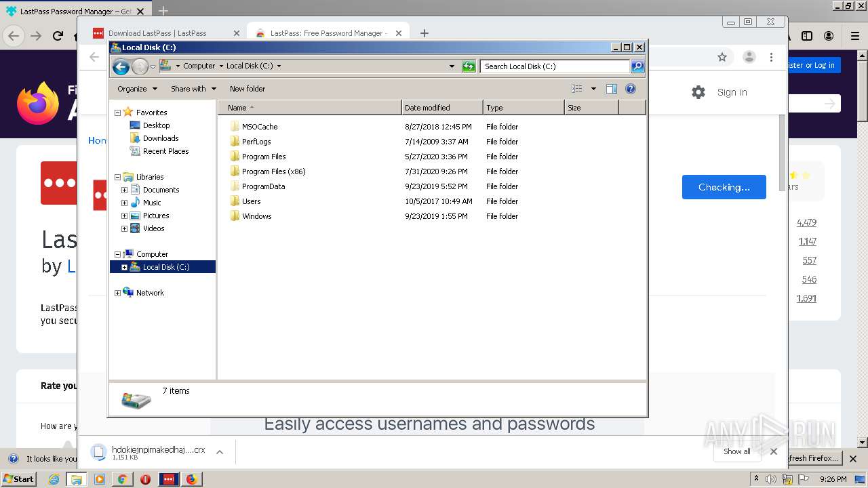Open Opera icon on taskbar

pos(145,479)
